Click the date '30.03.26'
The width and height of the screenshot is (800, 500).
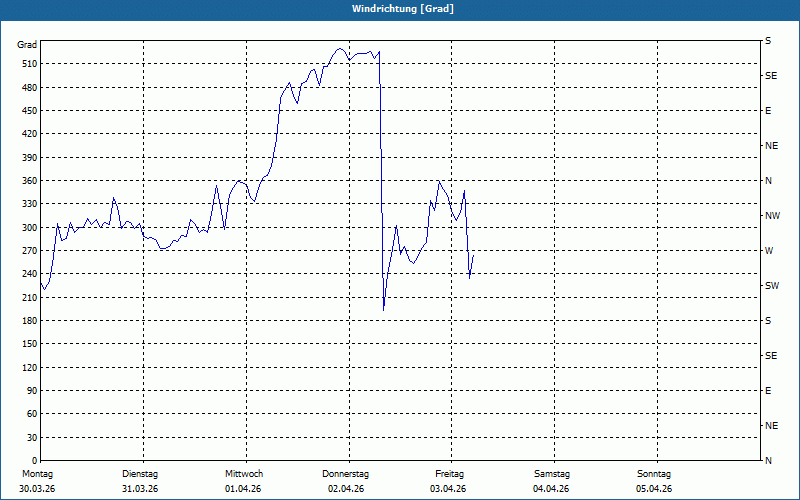[37, 489]
